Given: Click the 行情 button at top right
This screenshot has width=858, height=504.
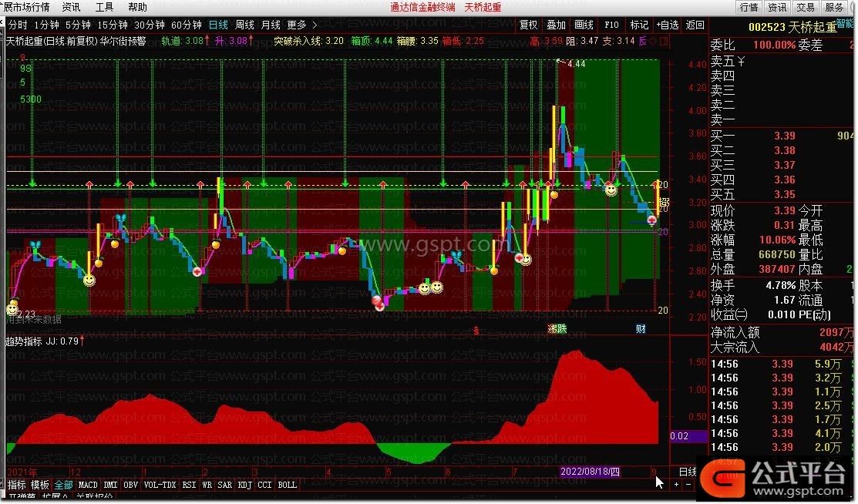Looking at the screenshot, I should [749, 7].
